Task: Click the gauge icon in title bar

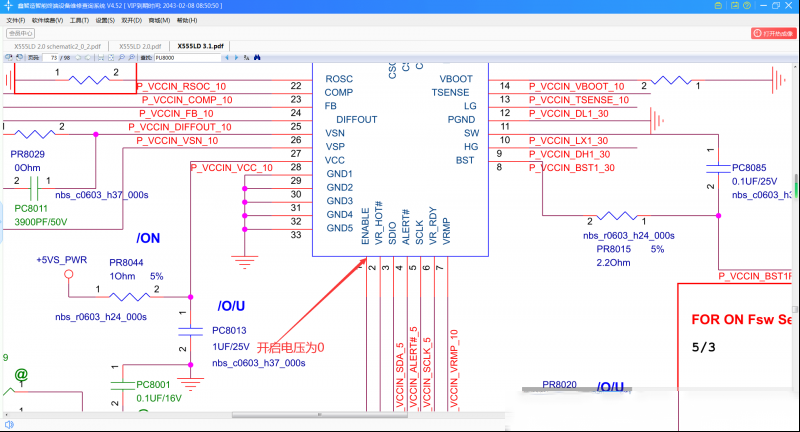Action: click(747, 6)
